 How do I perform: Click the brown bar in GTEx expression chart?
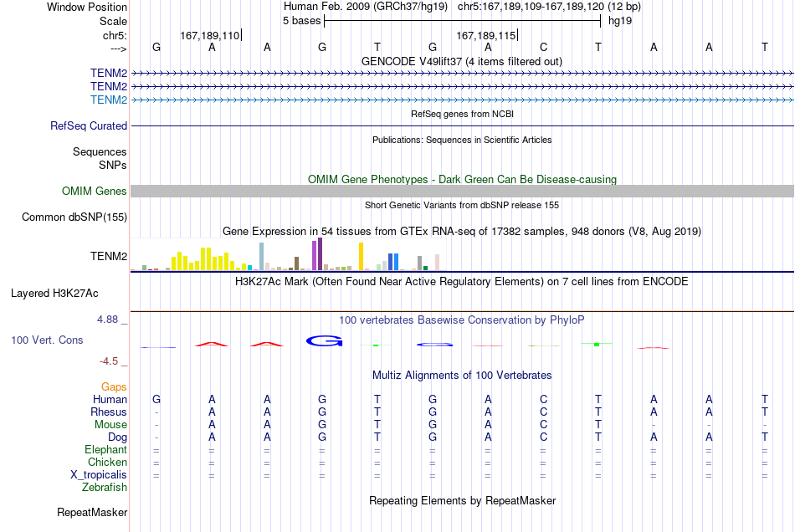point(296,263)
